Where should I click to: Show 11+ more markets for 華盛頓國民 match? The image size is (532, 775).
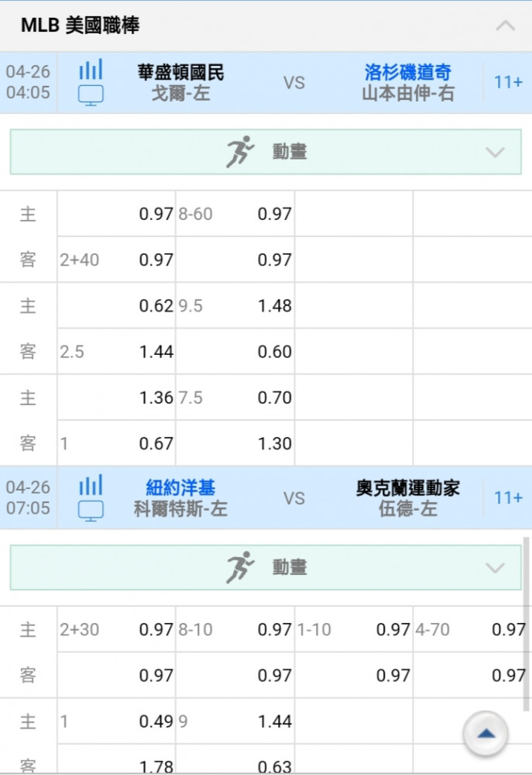click(508, 82)
